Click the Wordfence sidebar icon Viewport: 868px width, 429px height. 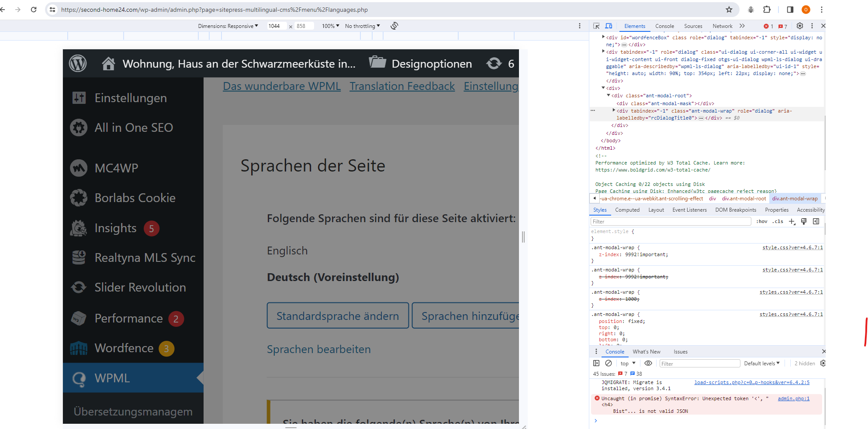(79, 348)
